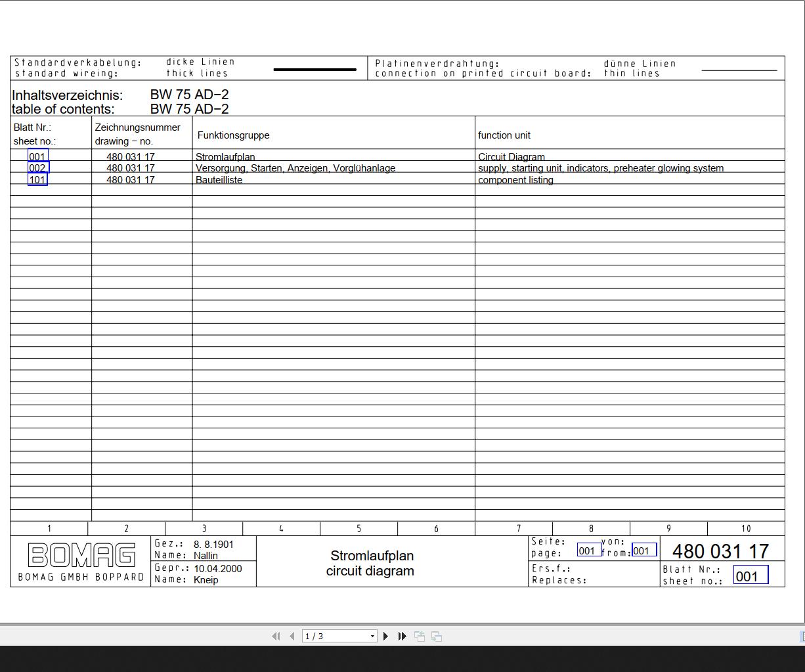Click the component listing table cell
This screenshot has width=805, height=672.
point(630,179)
